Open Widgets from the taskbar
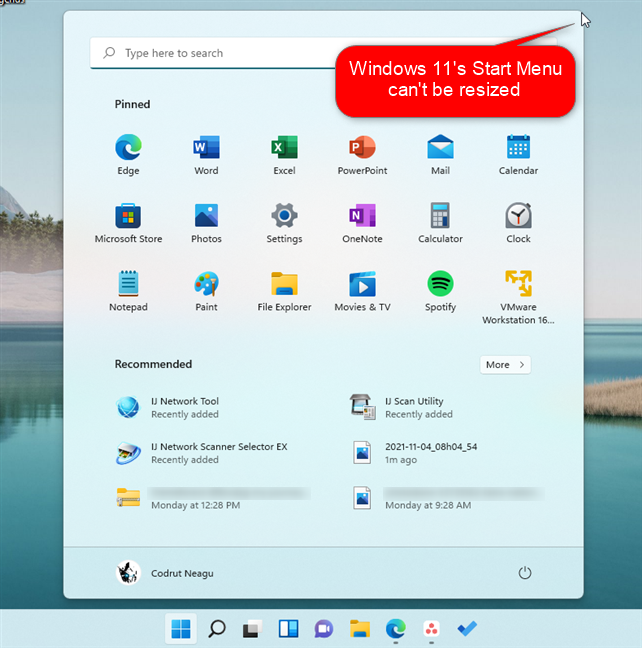This screenshot has width=642, height=648. (x=288, y=629)
